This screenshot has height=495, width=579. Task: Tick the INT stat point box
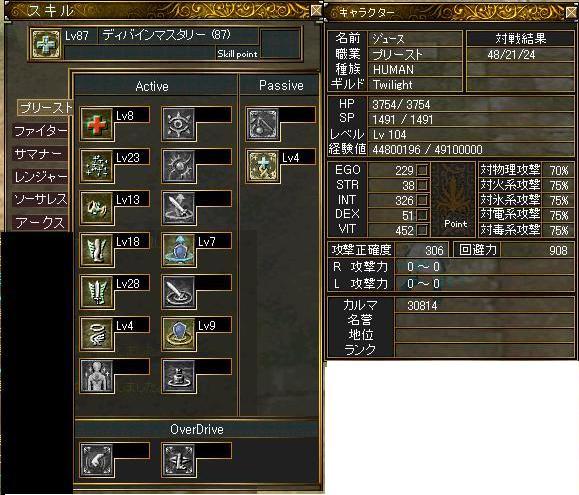click(x=422, y=200)
